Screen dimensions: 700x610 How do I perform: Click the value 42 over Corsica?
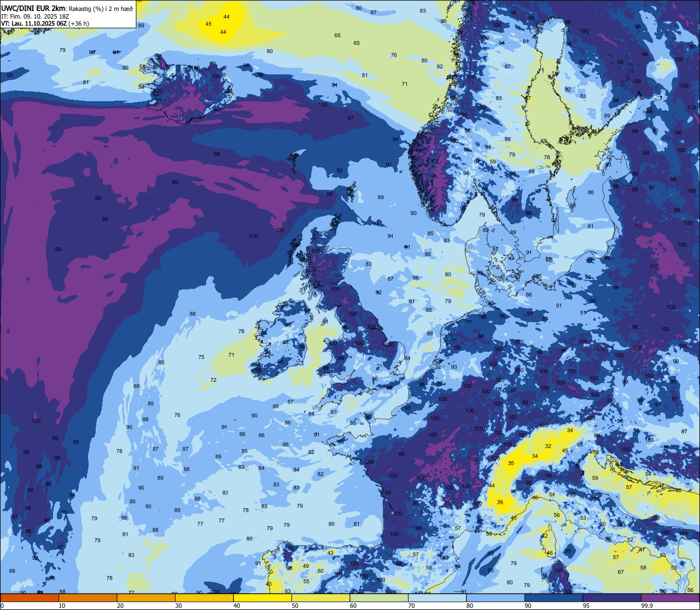545,536
